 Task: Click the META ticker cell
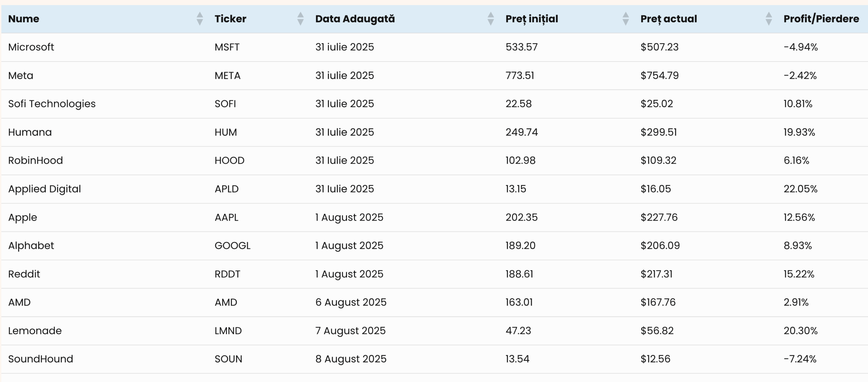pyautogui.click(x=228, y=75)
